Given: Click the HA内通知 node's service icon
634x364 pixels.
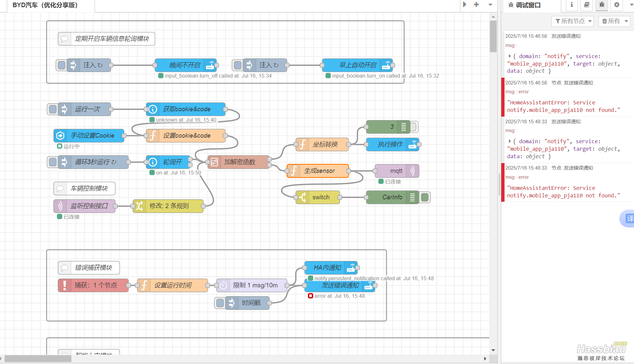Looking at the screenshot, I should [x=351, y=268].
